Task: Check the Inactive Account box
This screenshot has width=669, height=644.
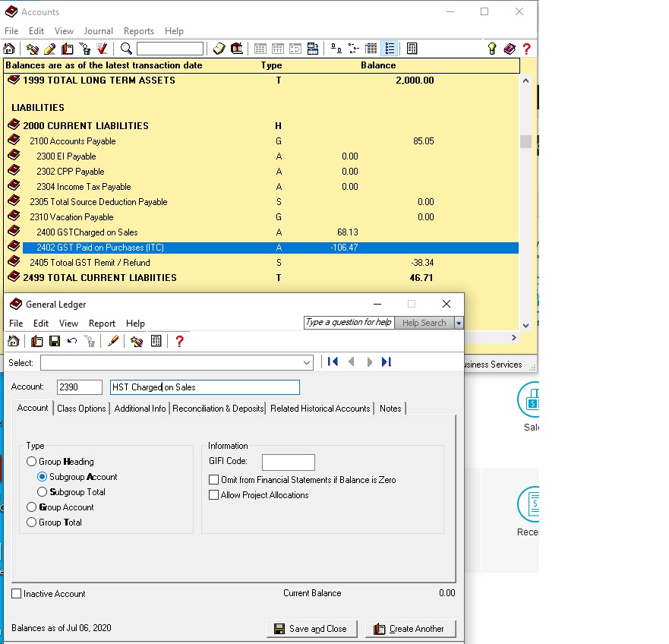Action: coord(16,594)
